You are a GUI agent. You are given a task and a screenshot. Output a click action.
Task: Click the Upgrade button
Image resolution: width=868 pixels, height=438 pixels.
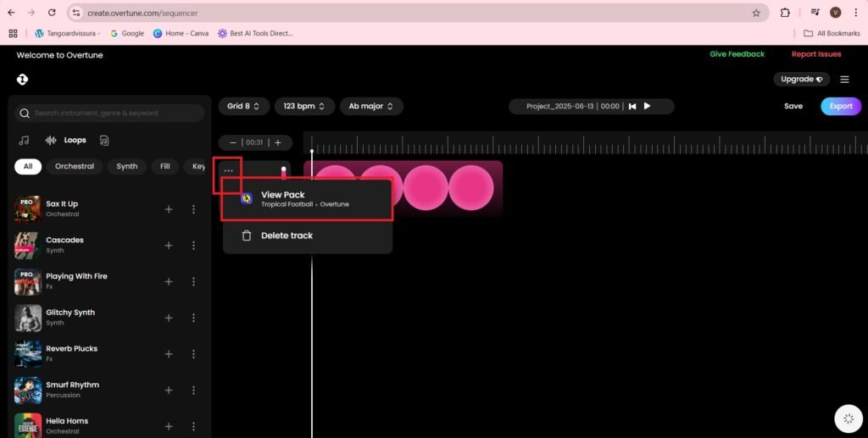(x=802, y=79)
